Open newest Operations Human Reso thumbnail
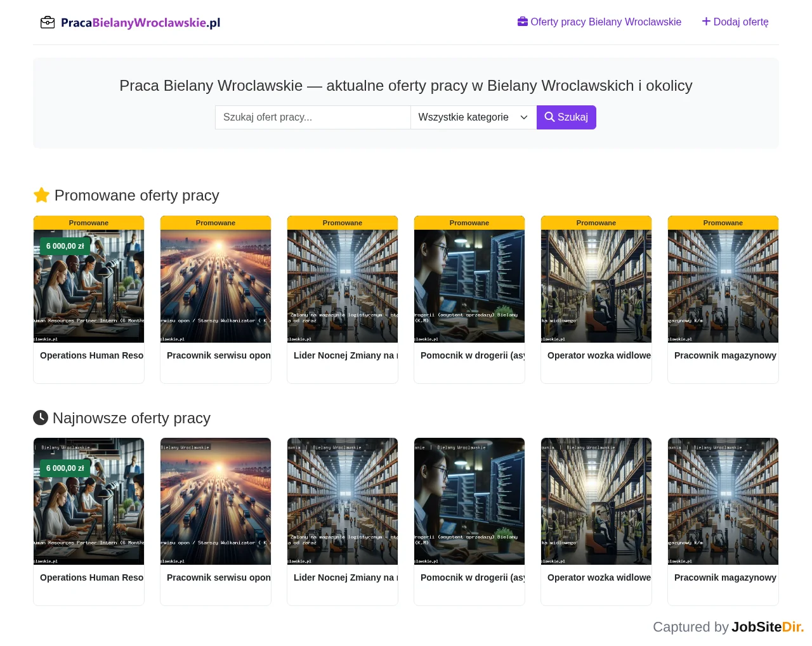Viewport: 812px width, 646px height. coord(89,501)
